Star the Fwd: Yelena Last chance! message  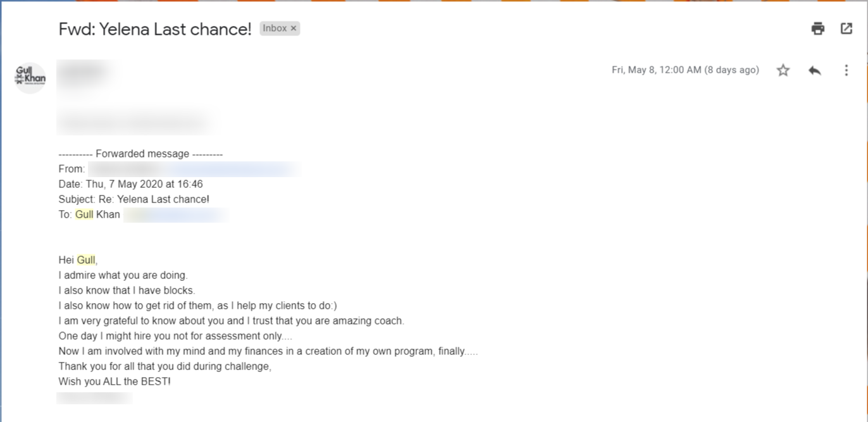coord(783,70)
